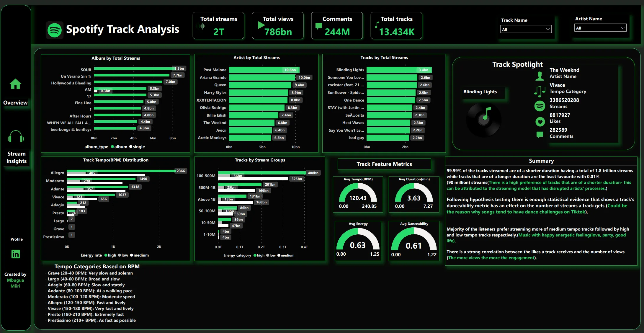The image size is (644, 333).
Task: Toggle the single legend in album_type
Action: (x=137, y=147)
